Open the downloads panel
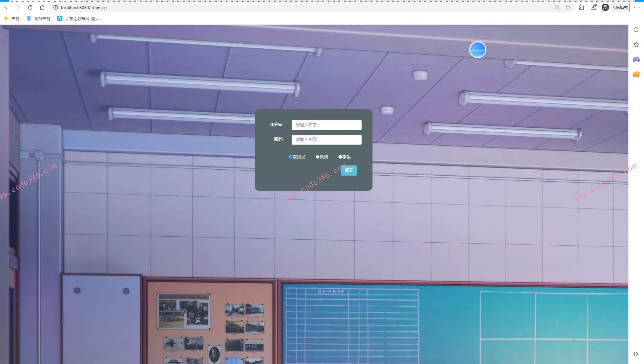The height and width of the screenshot is (364, 644). (593, 7)
